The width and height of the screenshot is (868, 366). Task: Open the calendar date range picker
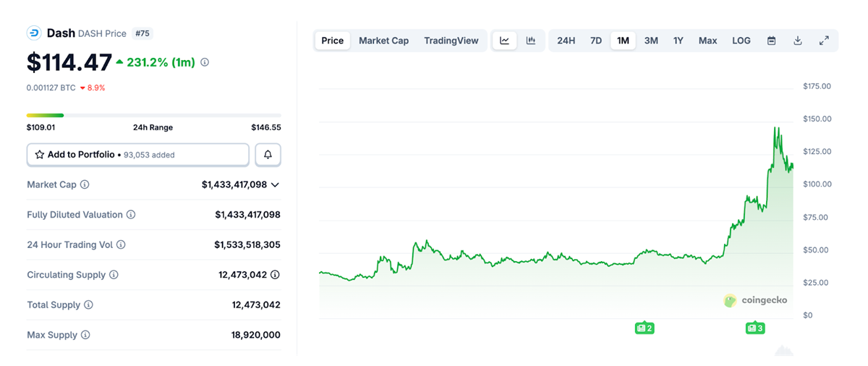point(772,41)
